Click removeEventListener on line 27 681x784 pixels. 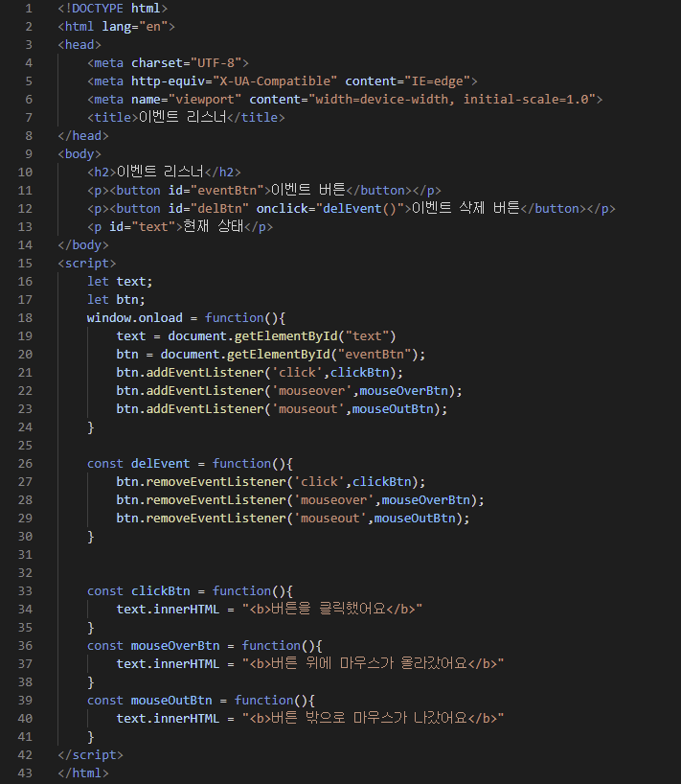(x=216, y=482)
